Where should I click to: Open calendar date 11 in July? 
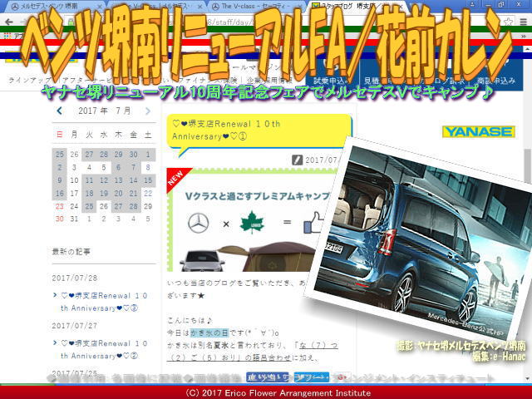[89, 180]
